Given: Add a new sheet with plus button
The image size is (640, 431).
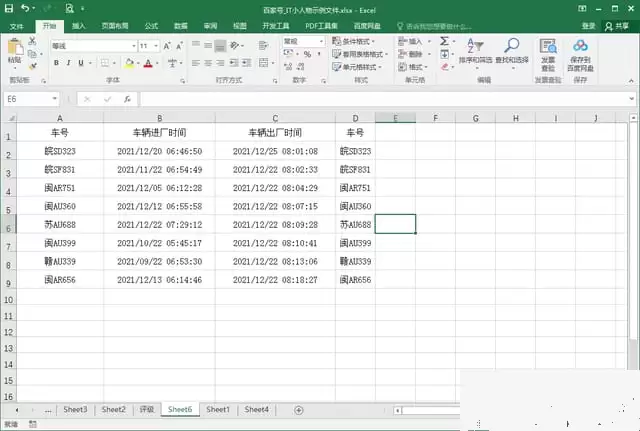Looking at the screenshot, I should pyautogui.click(x=299, y=410).
